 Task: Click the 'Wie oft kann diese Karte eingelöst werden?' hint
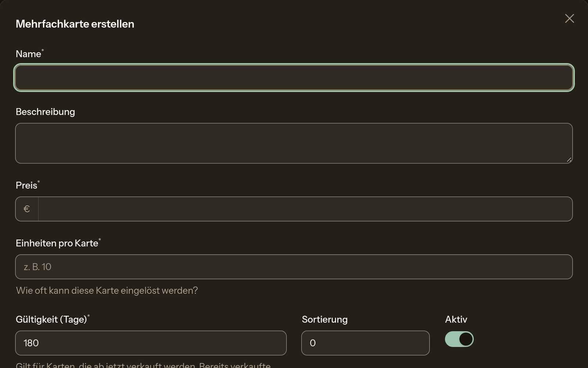(107, 291)
